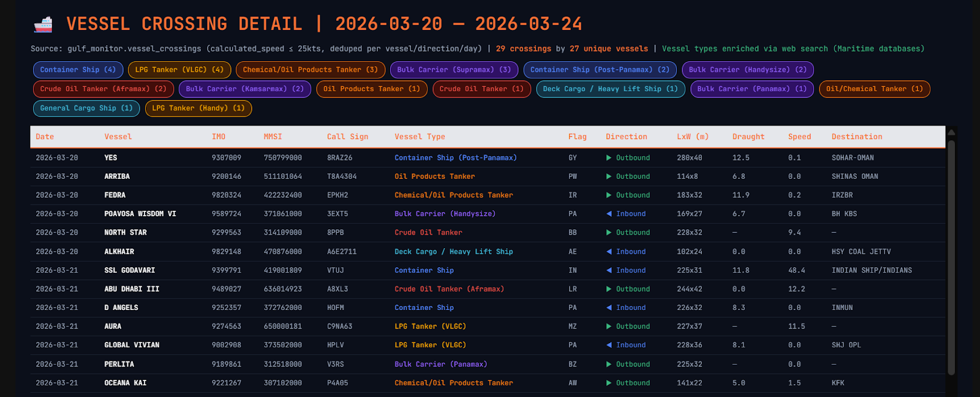
Task: Sort by the Speed column header
Action: click(x=799, y=137)
